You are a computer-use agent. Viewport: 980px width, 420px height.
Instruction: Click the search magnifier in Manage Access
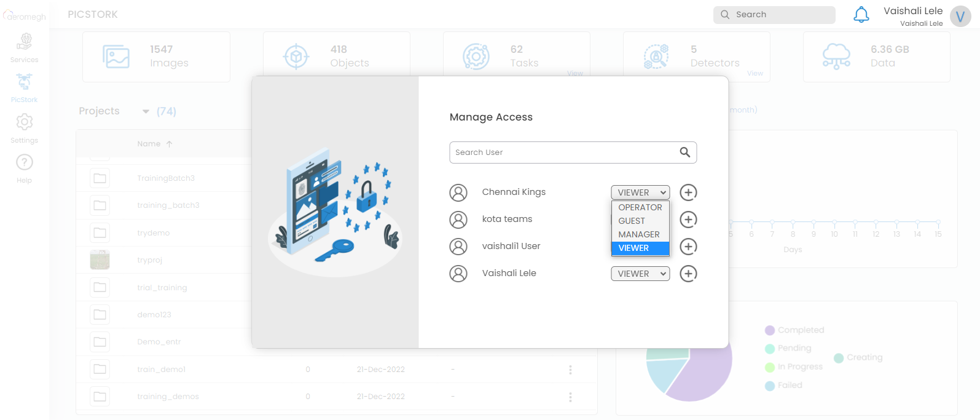point(684,153)
